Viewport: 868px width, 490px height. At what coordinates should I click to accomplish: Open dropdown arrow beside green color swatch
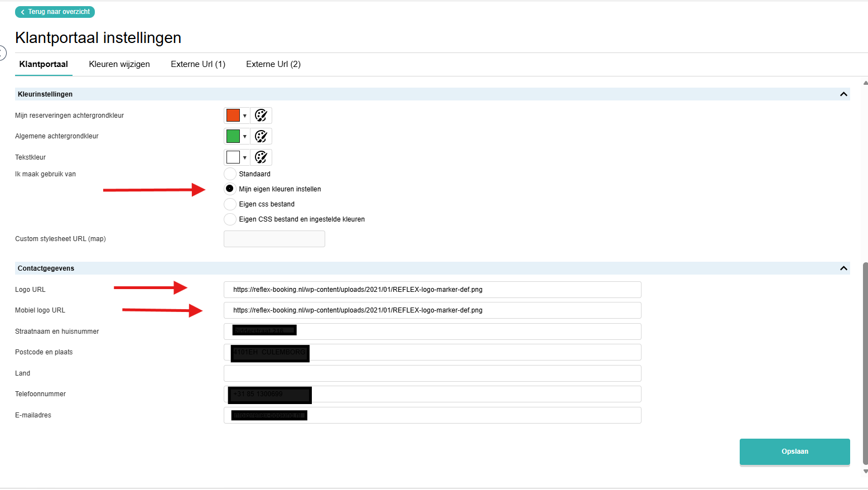point(245,137)
